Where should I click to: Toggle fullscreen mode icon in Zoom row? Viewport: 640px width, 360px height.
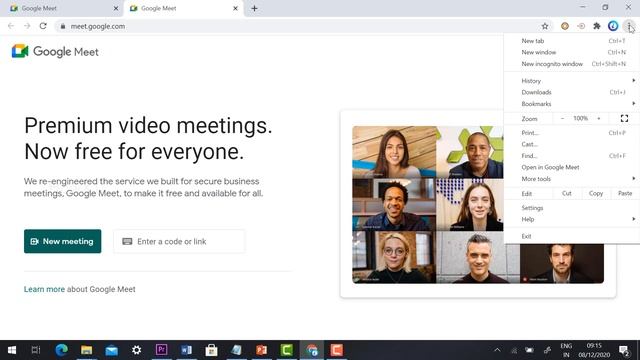624,118
